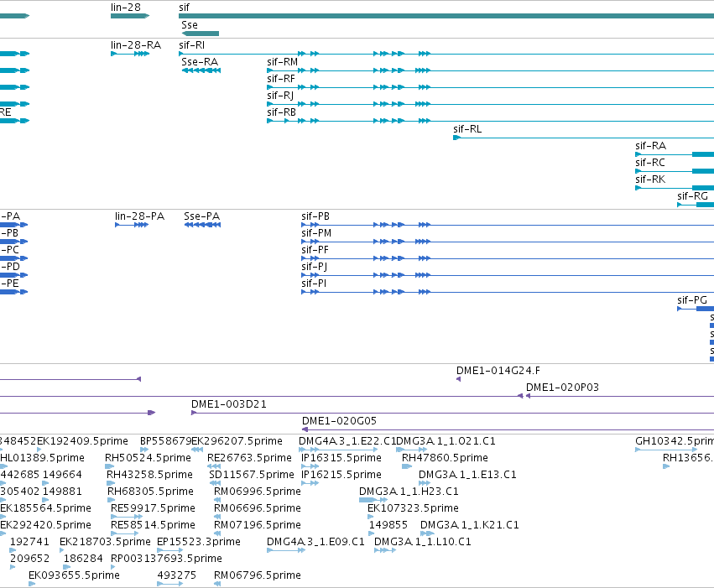Select the Sse gene bar glyph

(x=201, y=34)
